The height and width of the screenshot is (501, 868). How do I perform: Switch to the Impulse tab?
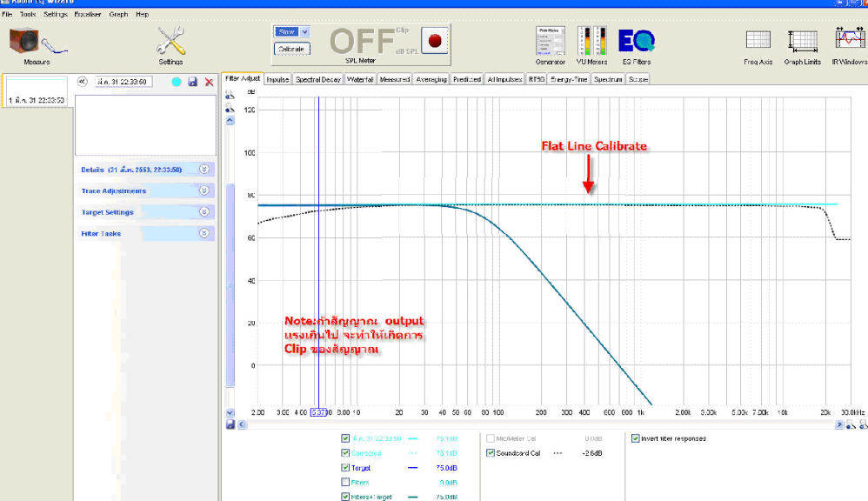tap(278, 80)
